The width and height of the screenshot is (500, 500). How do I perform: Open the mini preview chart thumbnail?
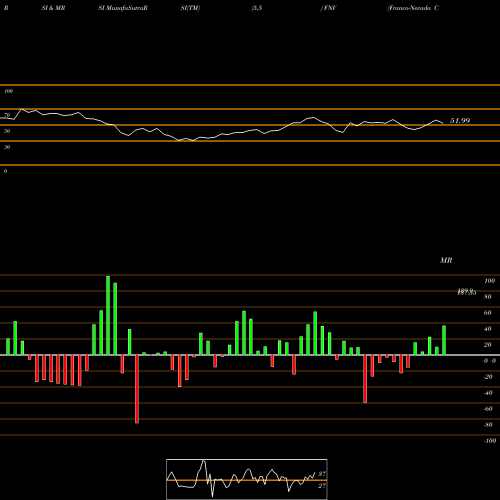click(247, 479)
